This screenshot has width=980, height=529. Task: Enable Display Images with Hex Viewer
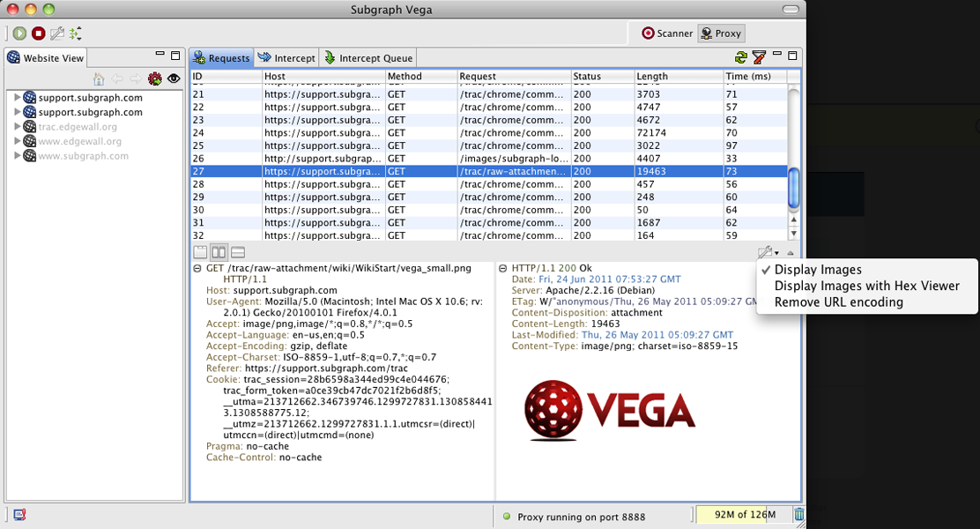866,286
